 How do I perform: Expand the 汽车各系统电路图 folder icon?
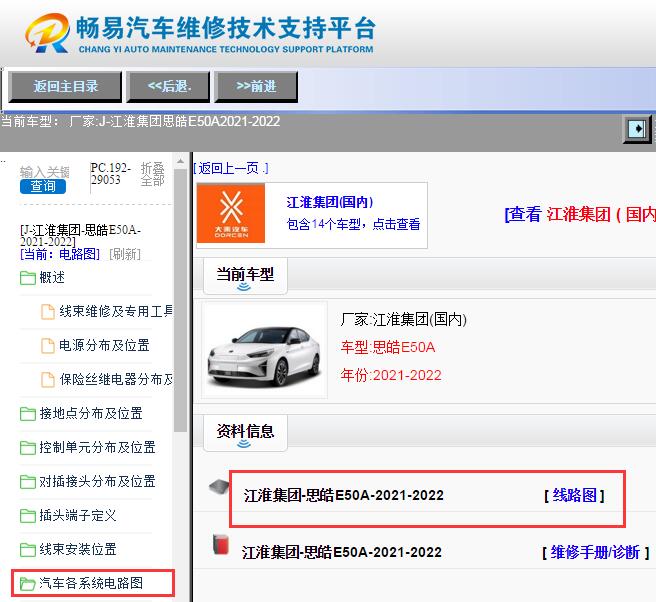pos(28,583)
